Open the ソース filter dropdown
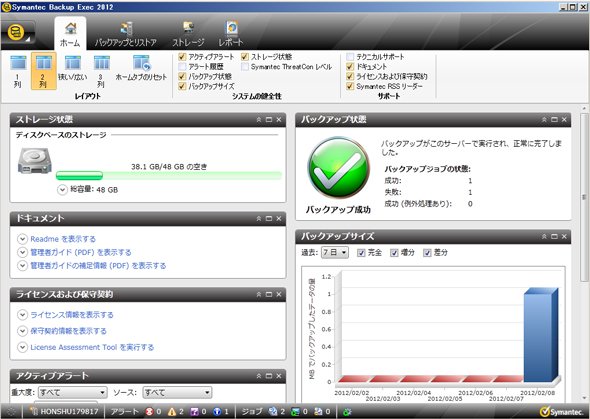Image resolution: width=590 pixels, height=419 pixels. click(x=177, y=393)
